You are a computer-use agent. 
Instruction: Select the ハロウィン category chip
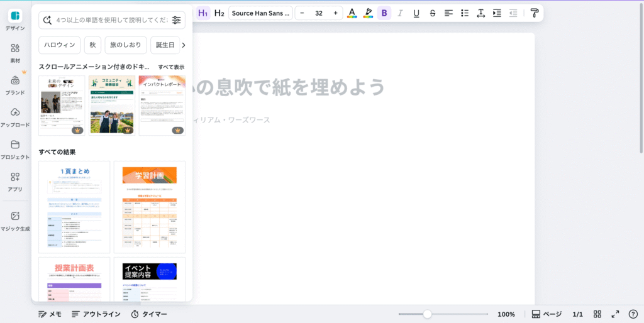[x=60, y=45]
